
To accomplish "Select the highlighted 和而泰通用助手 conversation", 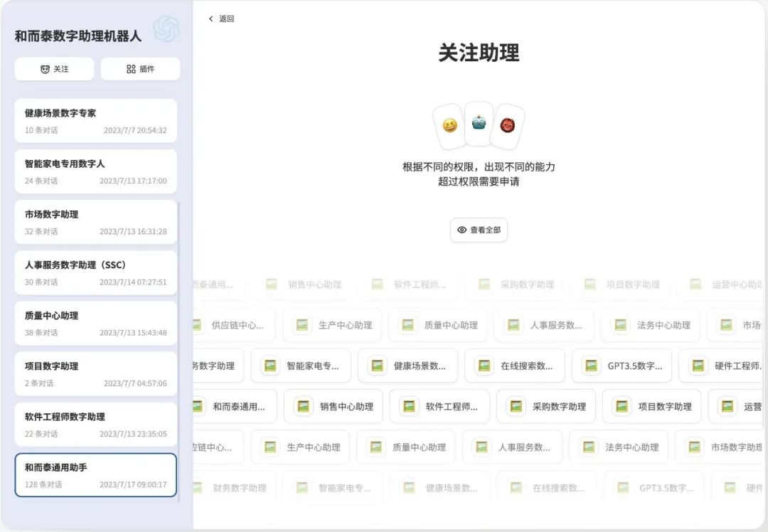I will click(95, 475).
